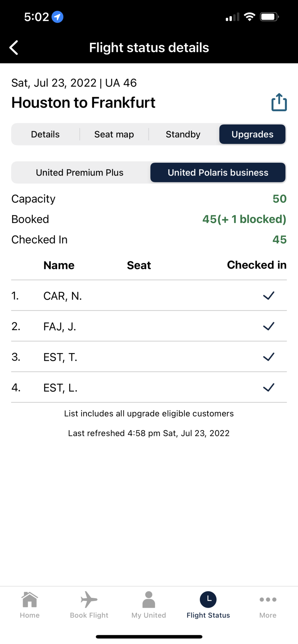Select United Polaris business cabin

tap(218, 172)
